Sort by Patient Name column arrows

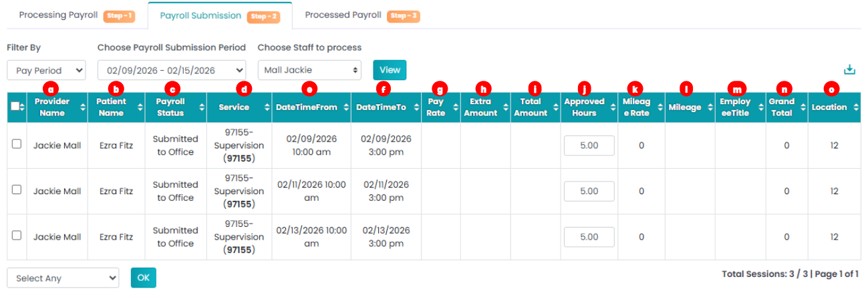coord(140,107)
